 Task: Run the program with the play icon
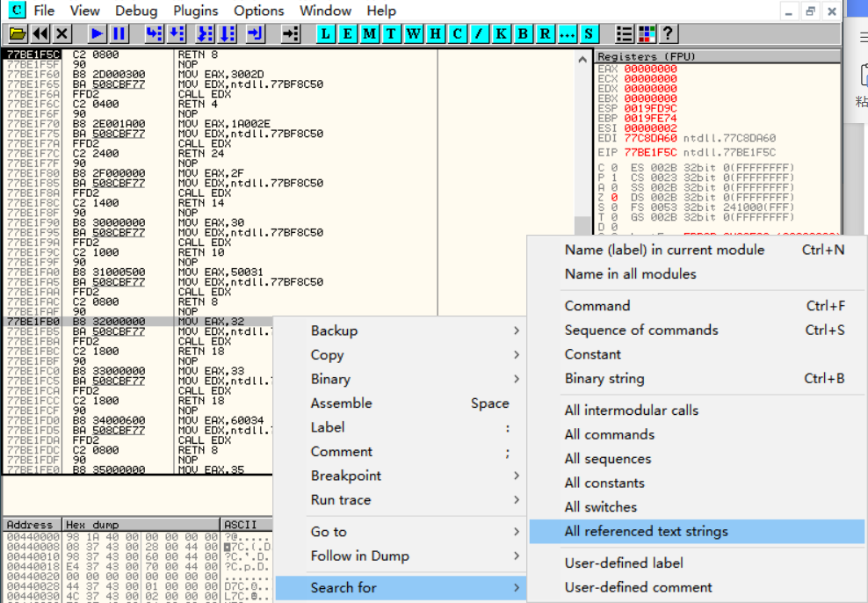pos(95,33)
